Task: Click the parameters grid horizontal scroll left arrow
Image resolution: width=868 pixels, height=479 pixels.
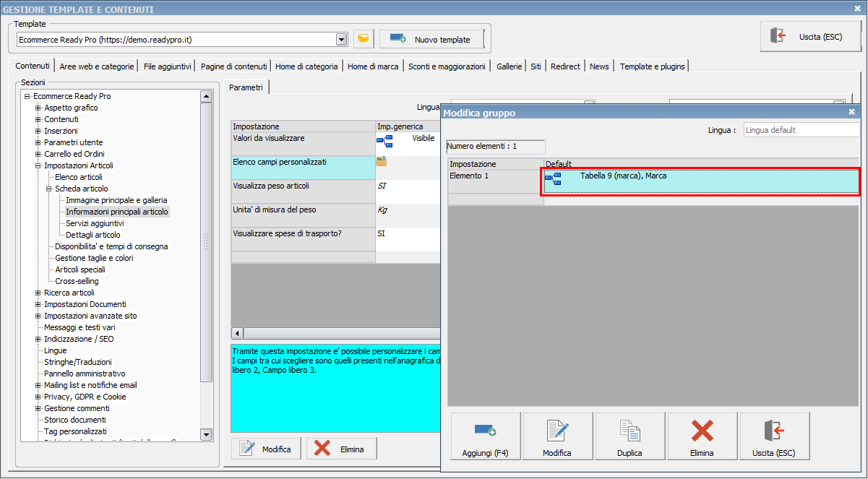Action: [x=237, y=333]
